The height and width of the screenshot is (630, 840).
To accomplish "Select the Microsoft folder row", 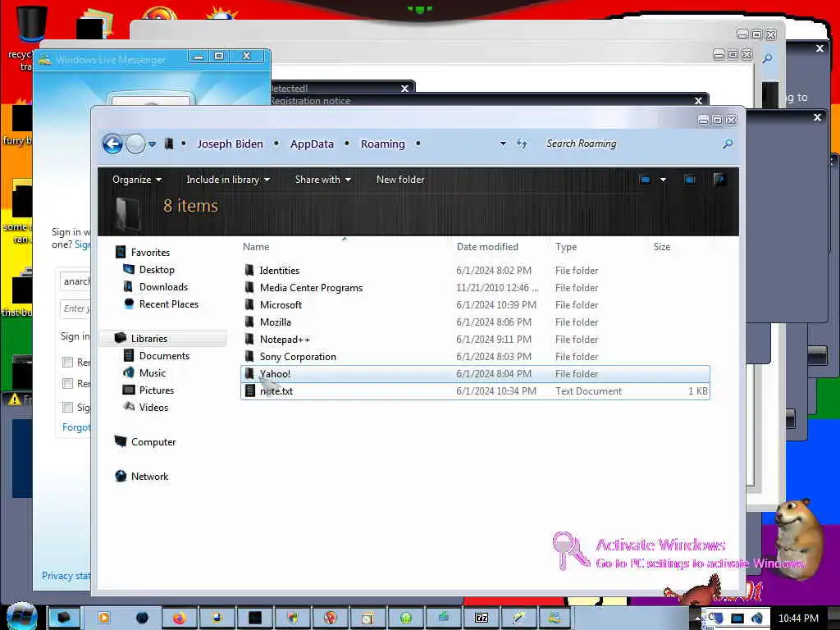I will click(475, 305).
